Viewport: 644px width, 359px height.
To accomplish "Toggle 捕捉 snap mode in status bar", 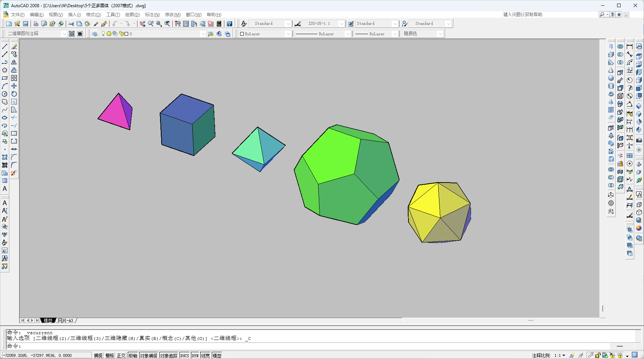I will coord(98,355).
